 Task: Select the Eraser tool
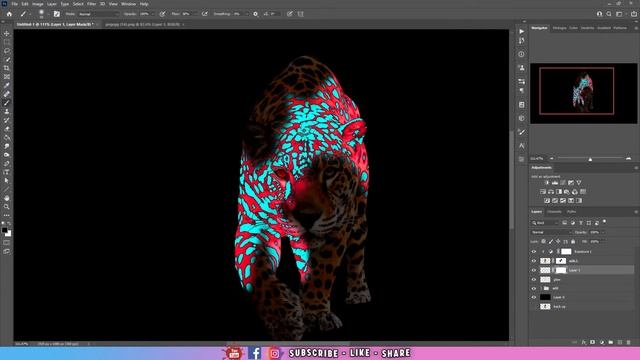click(7, 129)
